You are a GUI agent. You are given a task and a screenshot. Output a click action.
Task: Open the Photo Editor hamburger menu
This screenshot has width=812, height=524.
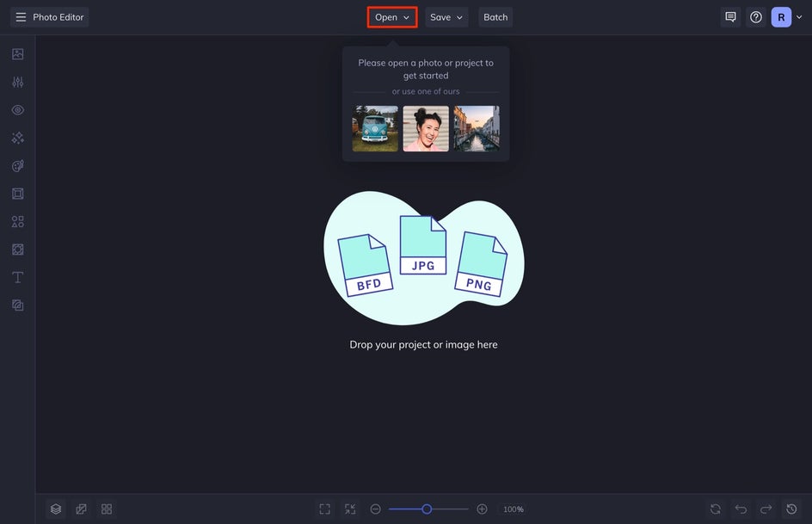coord(21,17)
